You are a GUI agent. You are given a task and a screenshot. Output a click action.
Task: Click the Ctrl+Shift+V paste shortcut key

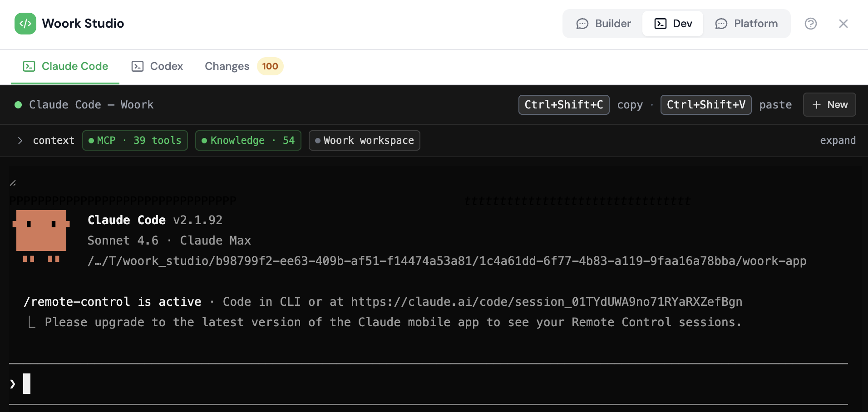tap(706, 105)
